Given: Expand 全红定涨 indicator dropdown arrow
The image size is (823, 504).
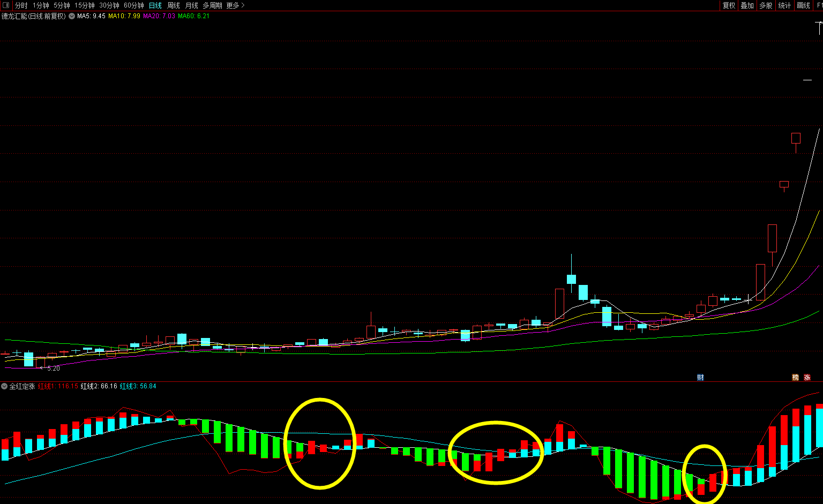Looking at the screenshot, I should tap(4, 386).
